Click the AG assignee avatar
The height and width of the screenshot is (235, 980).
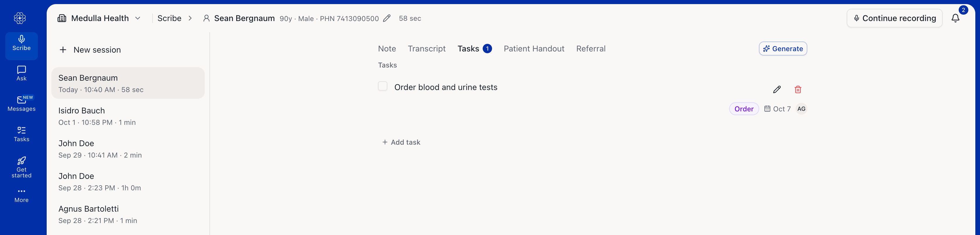(801, 109)
